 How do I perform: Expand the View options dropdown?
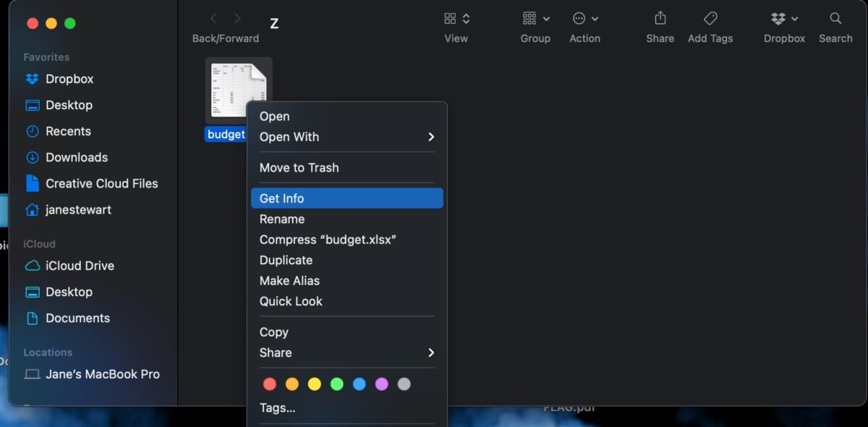tap(456, 19)
